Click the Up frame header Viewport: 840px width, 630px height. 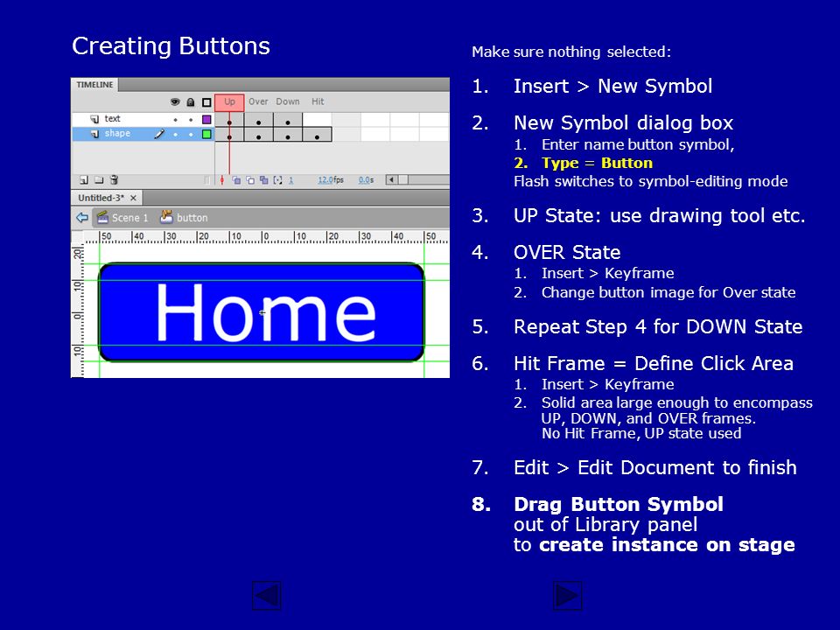pos(229,101)
